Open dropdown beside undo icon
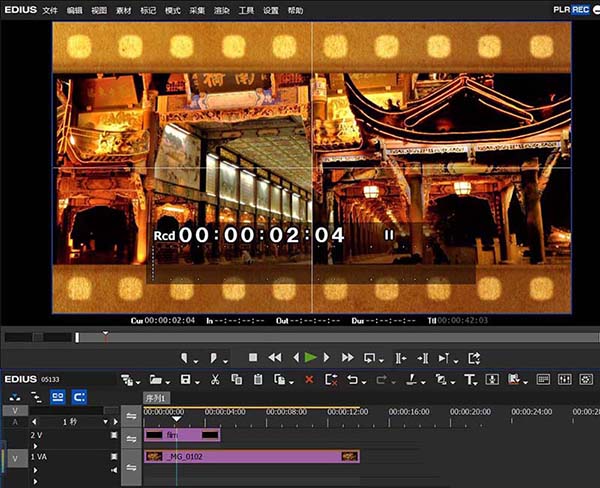 pyautogui.click(x=364, y=382)
